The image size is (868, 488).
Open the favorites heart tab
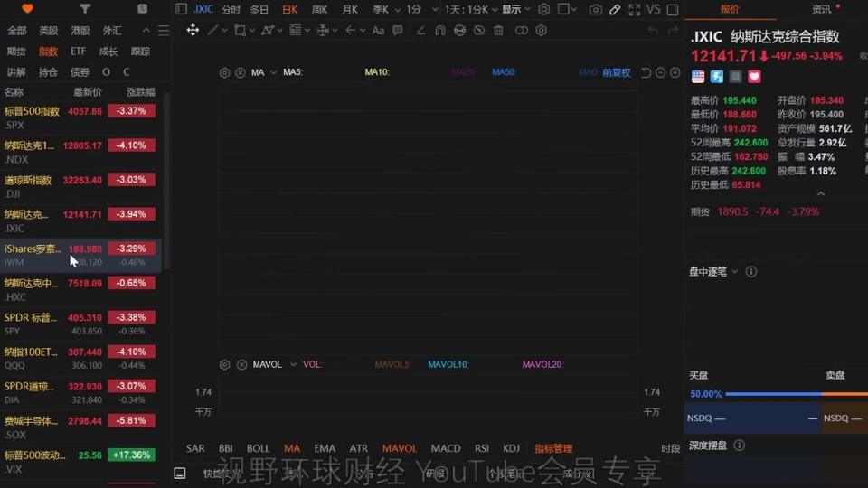click(28, 9)
